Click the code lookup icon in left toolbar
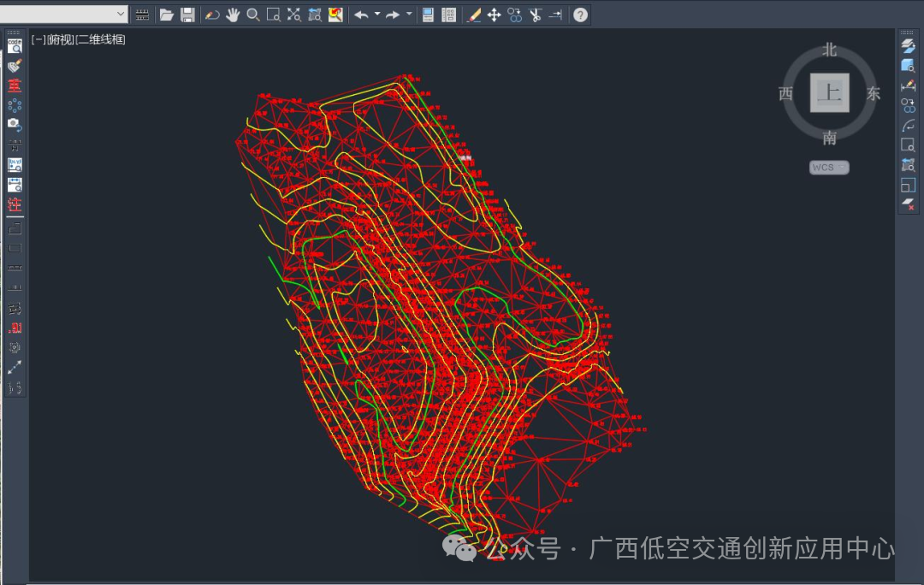The image size is (924, 585). click(x=15, y=45)
